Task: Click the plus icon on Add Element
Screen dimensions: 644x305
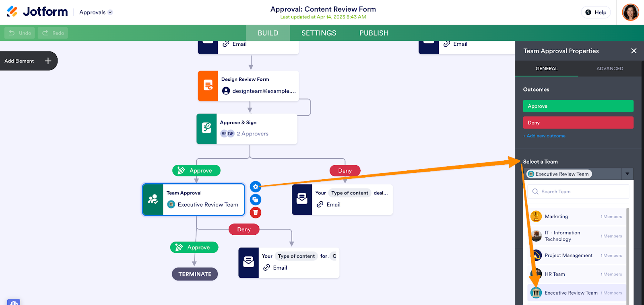Action: [x=48, y=61]
